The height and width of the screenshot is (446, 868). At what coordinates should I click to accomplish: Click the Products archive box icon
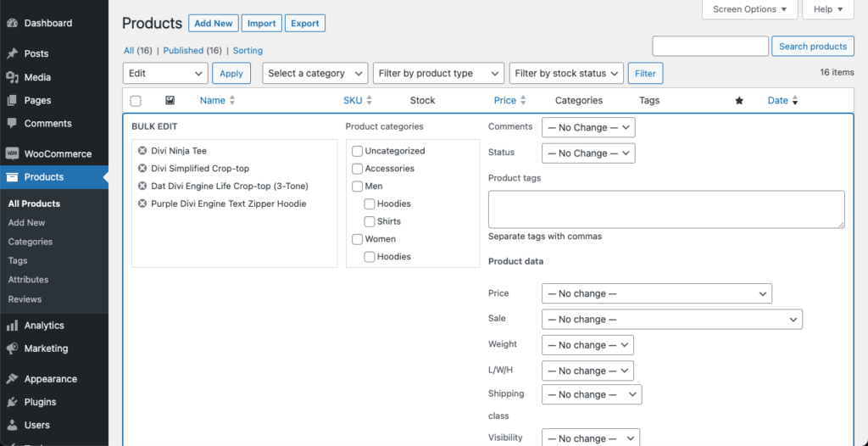click(12, 177)
